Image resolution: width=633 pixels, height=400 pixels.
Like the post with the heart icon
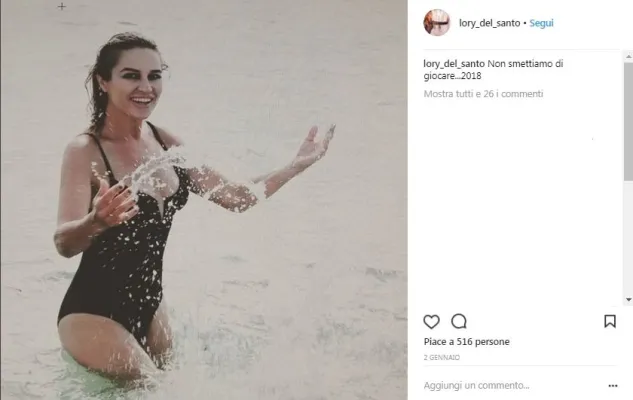(x=431, y=322)
